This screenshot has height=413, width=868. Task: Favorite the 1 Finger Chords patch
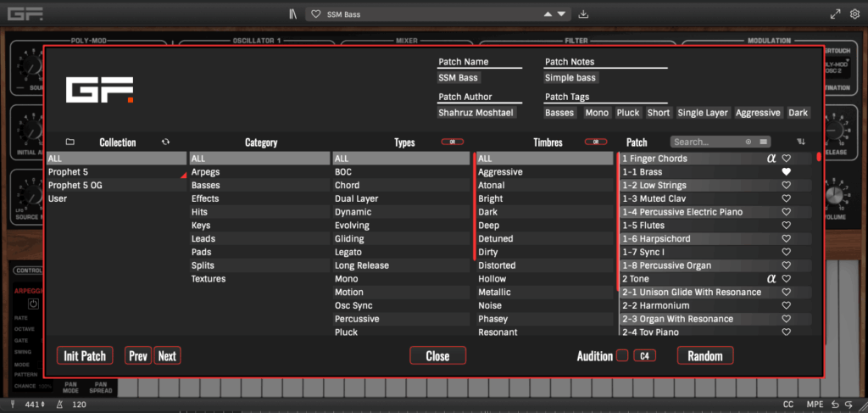[786, 159]
